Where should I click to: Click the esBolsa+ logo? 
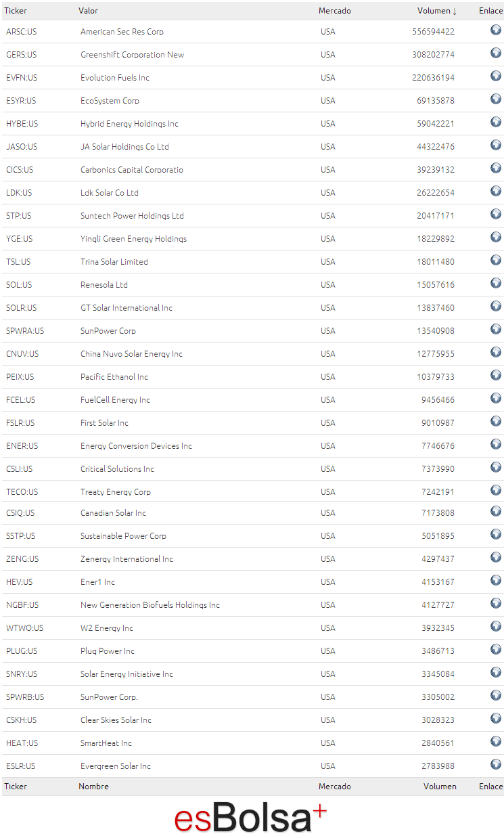coord(251,817)
